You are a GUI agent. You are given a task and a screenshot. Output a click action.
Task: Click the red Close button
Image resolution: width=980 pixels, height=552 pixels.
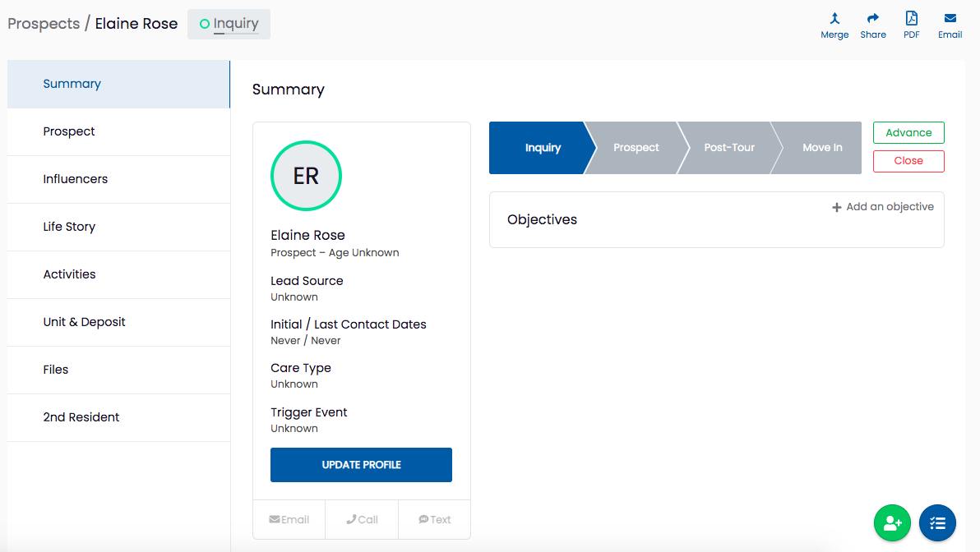tap(908, 161)
